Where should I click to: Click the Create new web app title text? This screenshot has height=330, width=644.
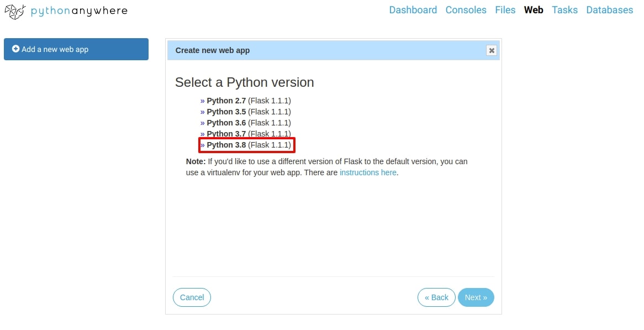point(212,50)
